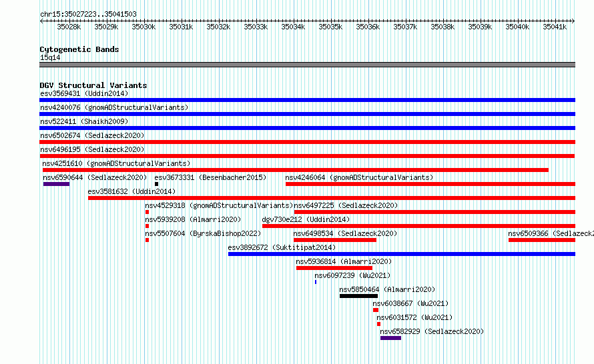Click the gray 15q14 cytogenetic band
The image size is (594, 364).
coord(307,65)
